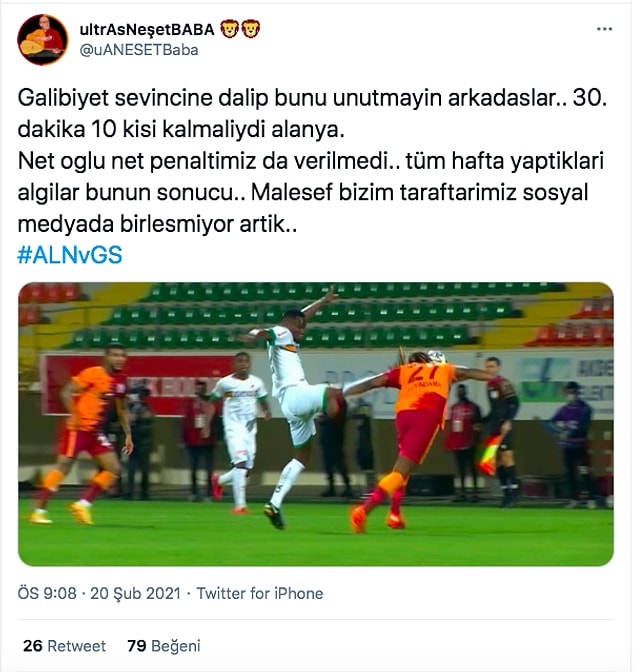Click the first lion emoji beside username
Viewport: 635px width, 672px height.
point(229,29)
